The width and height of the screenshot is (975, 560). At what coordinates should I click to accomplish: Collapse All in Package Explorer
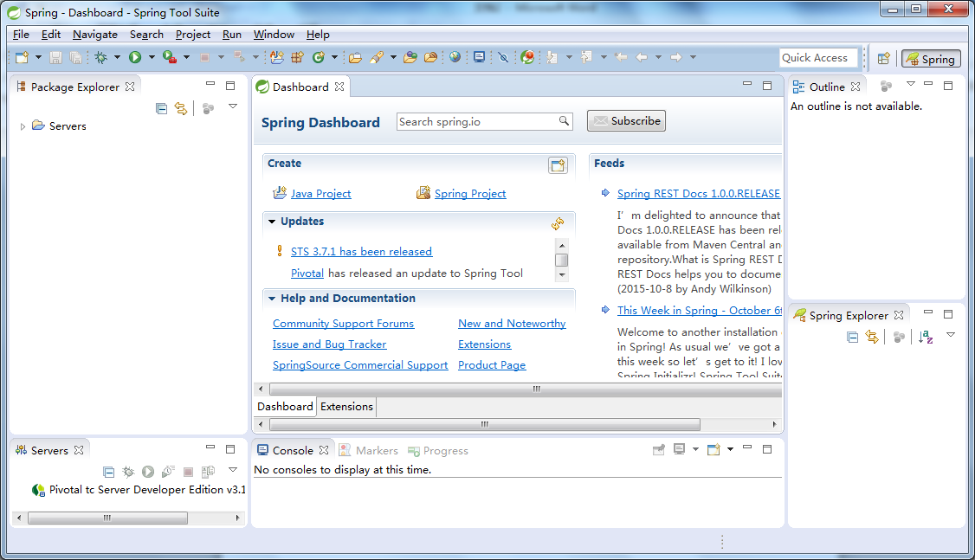pos(162,109)
